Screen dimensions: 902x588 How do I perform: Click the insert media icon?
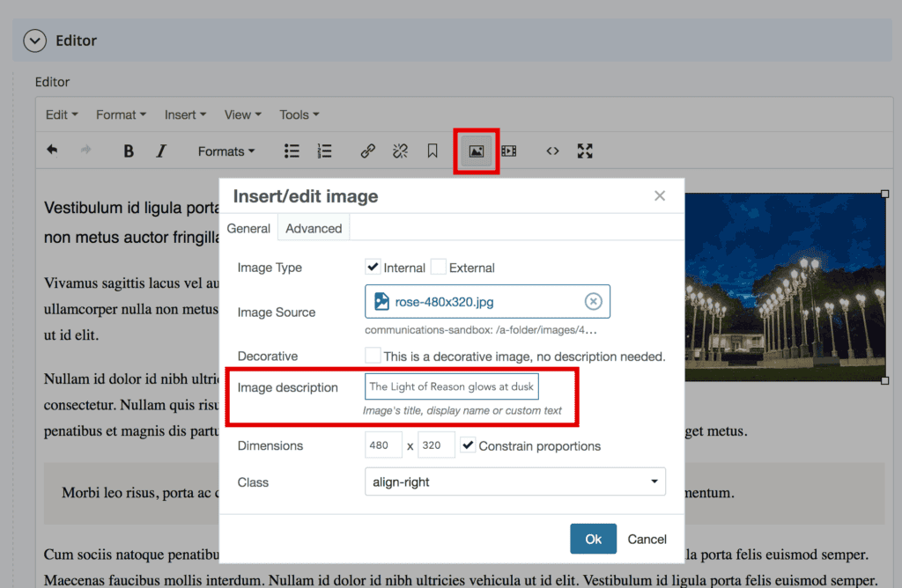[x=508, y=151]
